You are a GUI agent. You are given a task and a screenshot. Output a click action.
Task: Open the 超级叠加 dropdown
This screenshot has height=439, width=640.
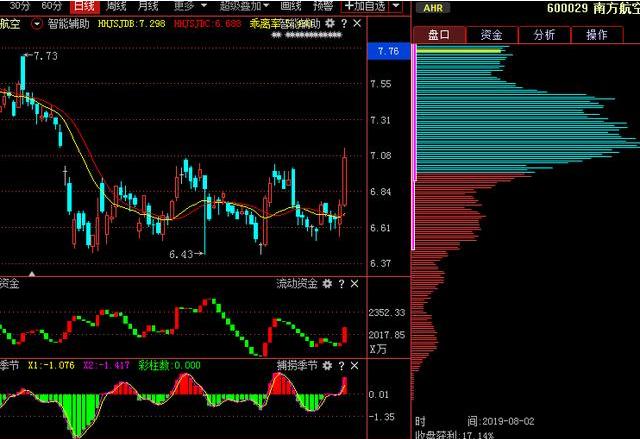(244, 6)
